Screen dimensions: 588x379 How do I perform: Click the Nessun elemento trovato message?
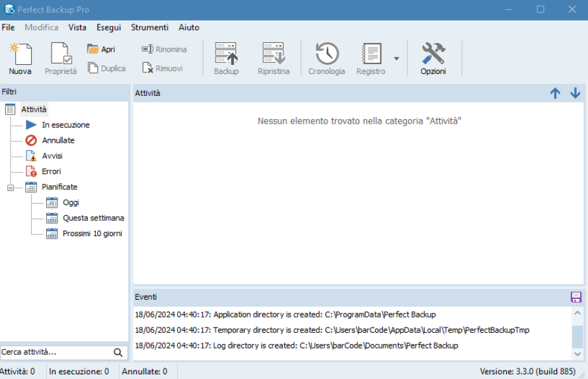point(359,121)
